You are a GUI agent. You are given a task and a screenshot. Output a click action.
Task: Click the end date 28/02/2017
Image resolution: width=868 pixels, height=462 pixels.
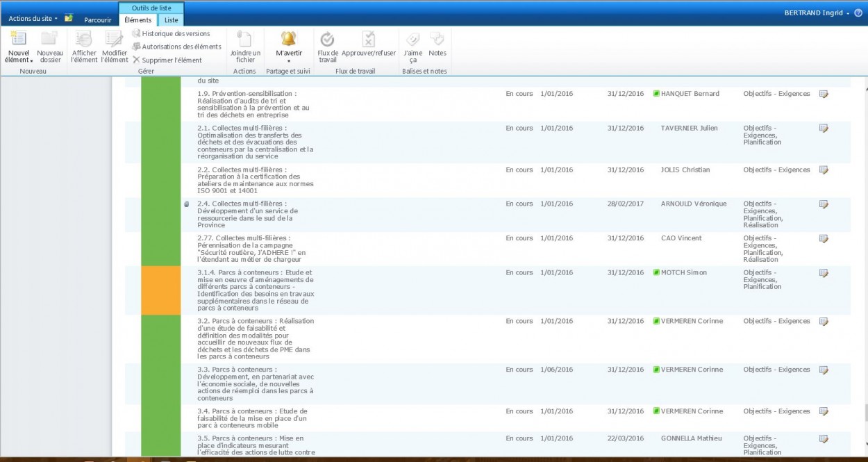[x=625, y=204]
